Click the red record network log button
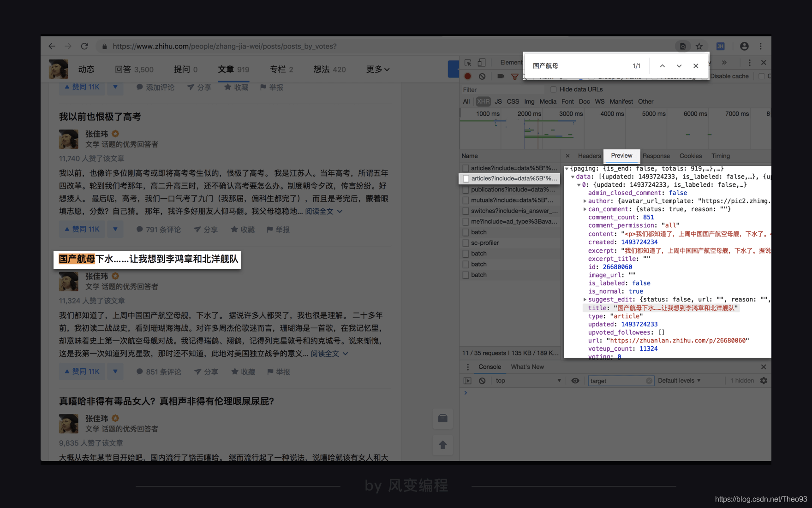812x508 pixels. [467, 77]
